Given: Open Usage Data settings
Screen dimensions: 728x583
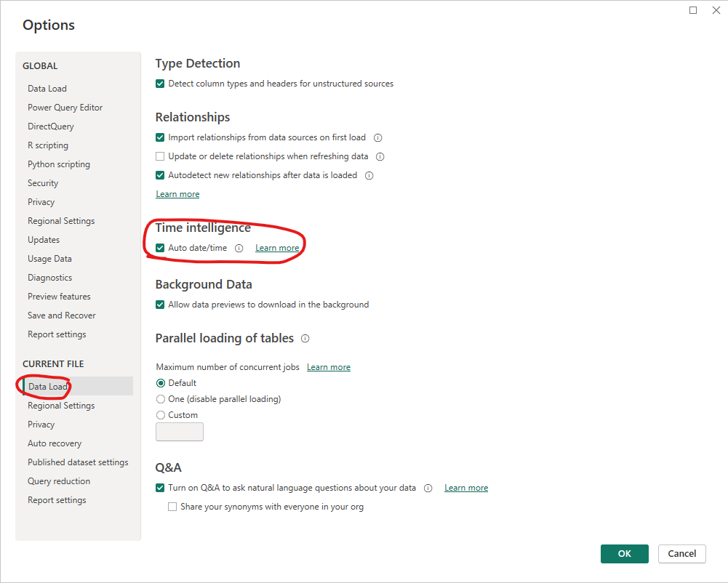Looking at the screenshot, I should [49, 259].
